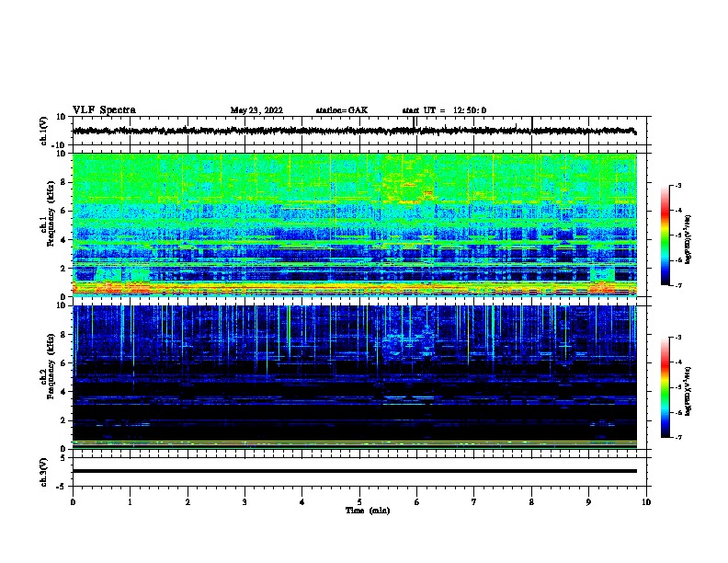Click the ch.3 flat voltage trace

354,471
